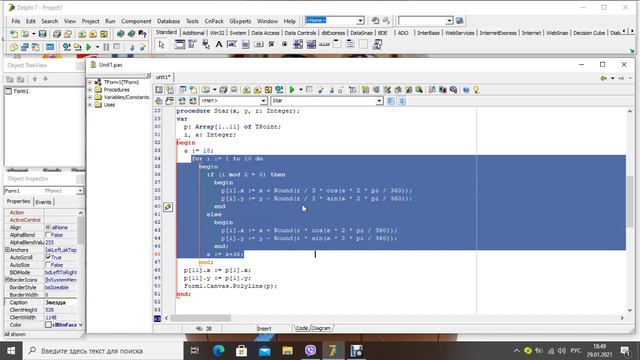Click the bookmark gutter icon at line 40

pyautogui.click(x=168, y=207)
